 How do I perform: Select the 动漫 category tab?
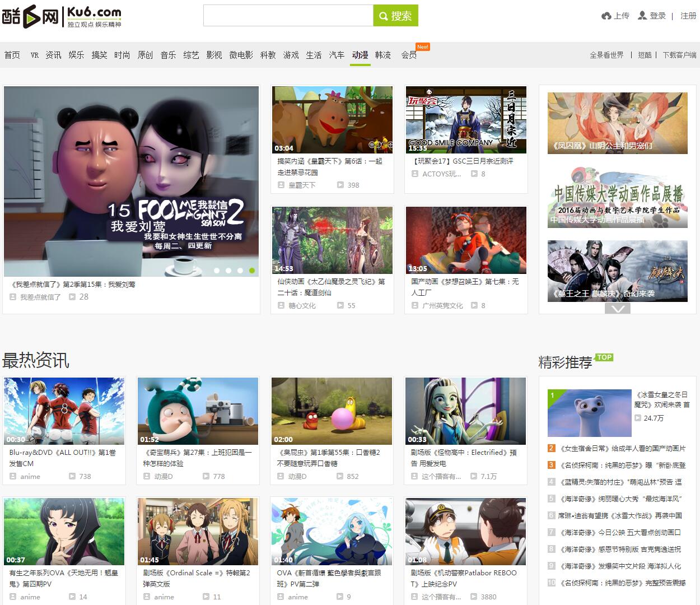tap(360, 55)
